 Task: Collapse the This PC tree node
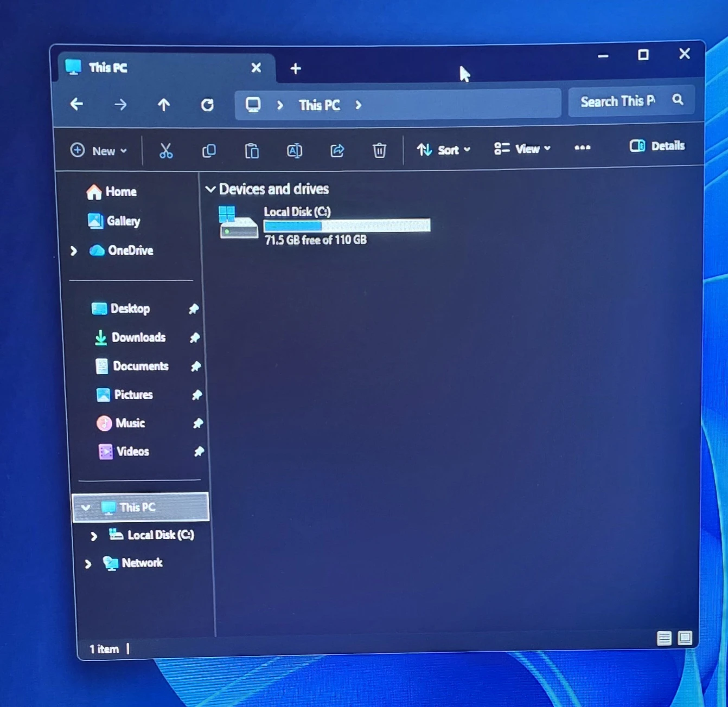click(x=86, y=507)
